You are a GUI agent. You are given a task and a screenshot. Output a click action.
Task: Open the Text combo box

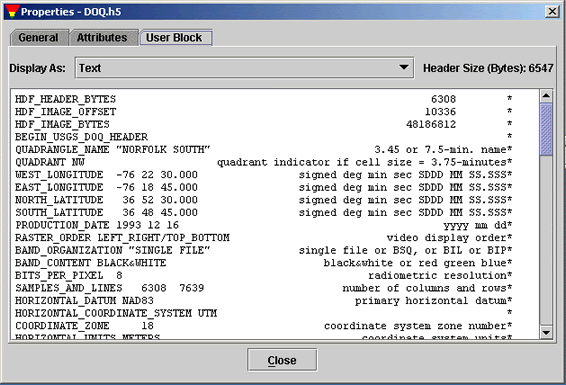click(244, 67)
